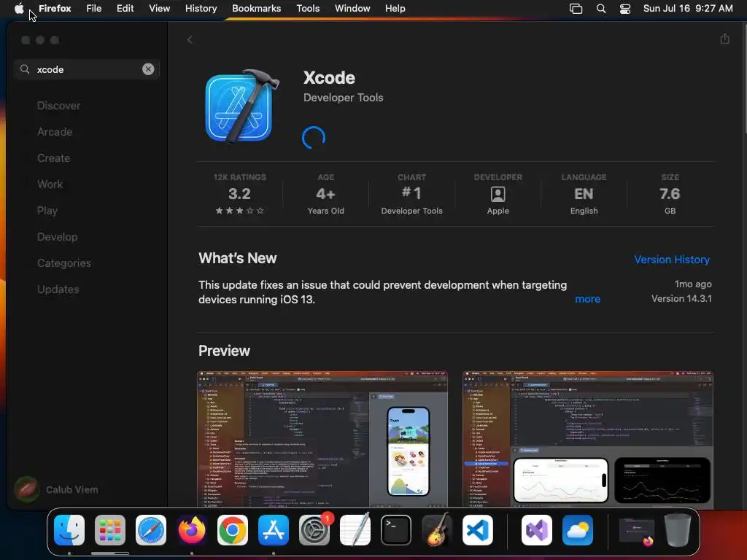Expand What's New with more link
The height and width of the screenshot is (560, 747).
click(x=587, y=299)
